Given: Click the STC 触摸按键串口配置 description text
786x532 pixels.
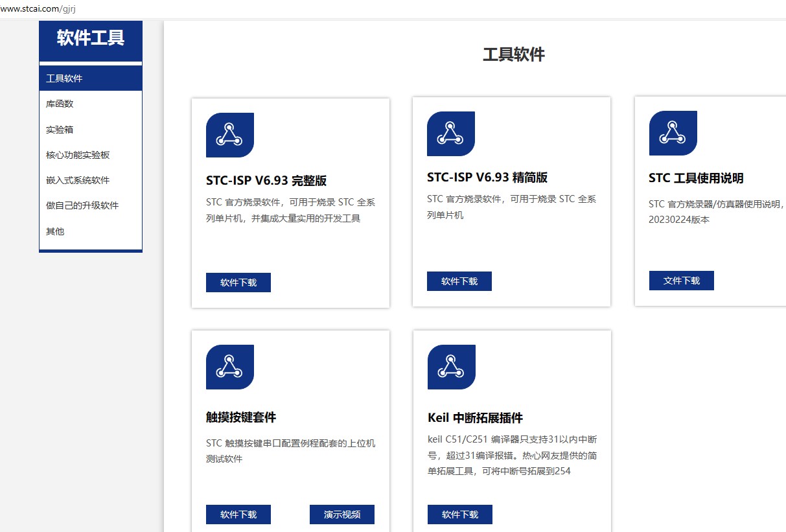Looking at the screenshot, I should [x=290, y=451].
